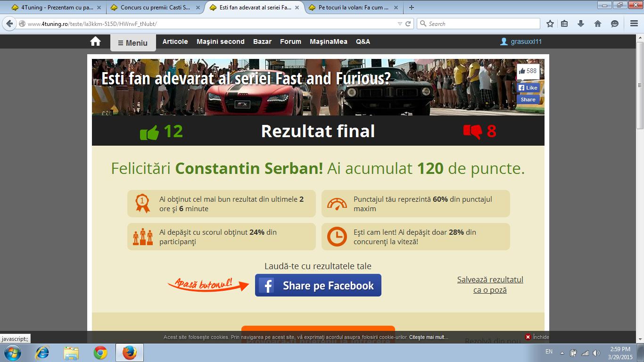Open the Articole menu item
Image resolution: width=644 pixels, height=362 pixels.
tap(175, 41)
